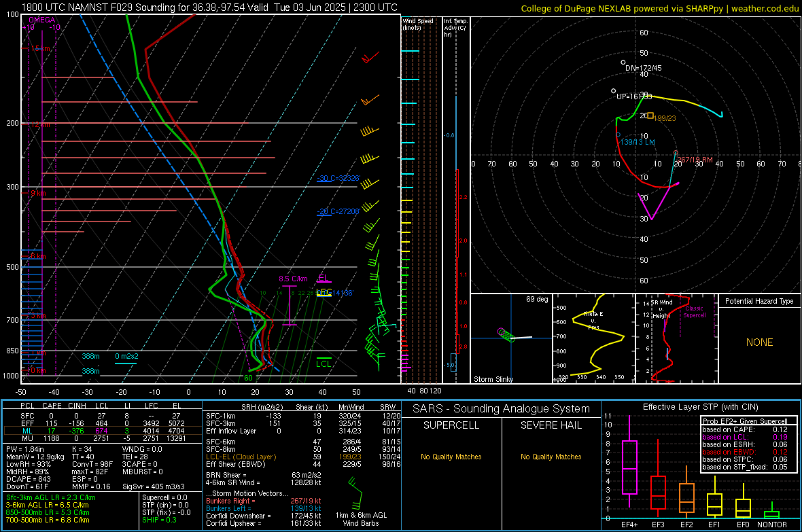The height and width of the screenshot is (532, 802).
Task: Click the Storm Slinky caption
Action: point(493,379)
